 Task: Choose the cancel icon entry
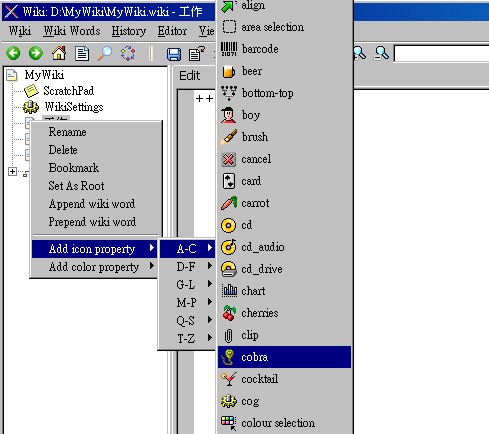tap(285, 159)
